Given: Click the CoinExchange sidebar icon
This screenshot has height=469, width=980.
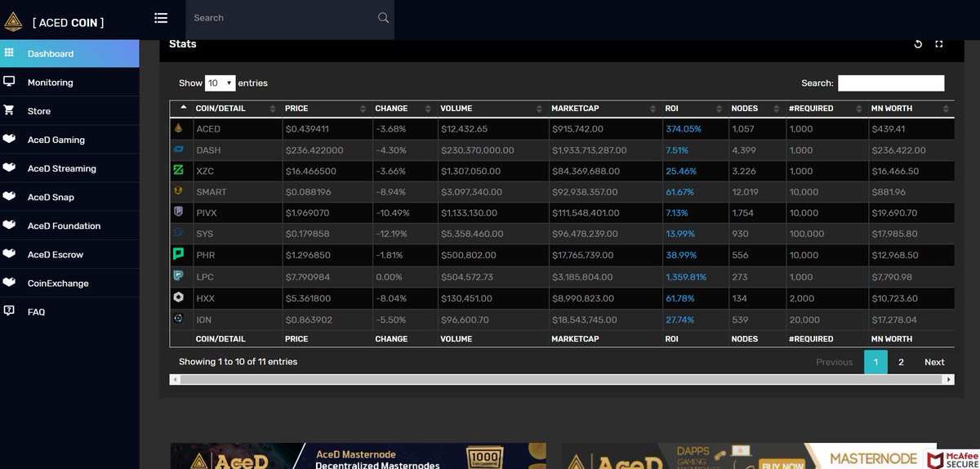Looking at the screenshot, I should coord(9,282).
